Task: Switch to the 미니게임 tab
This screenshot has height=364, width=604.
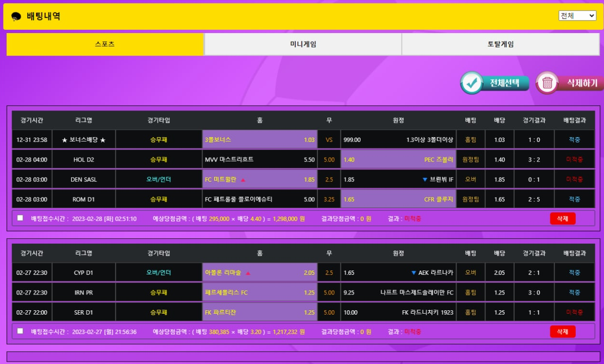Action: [303, 44]
